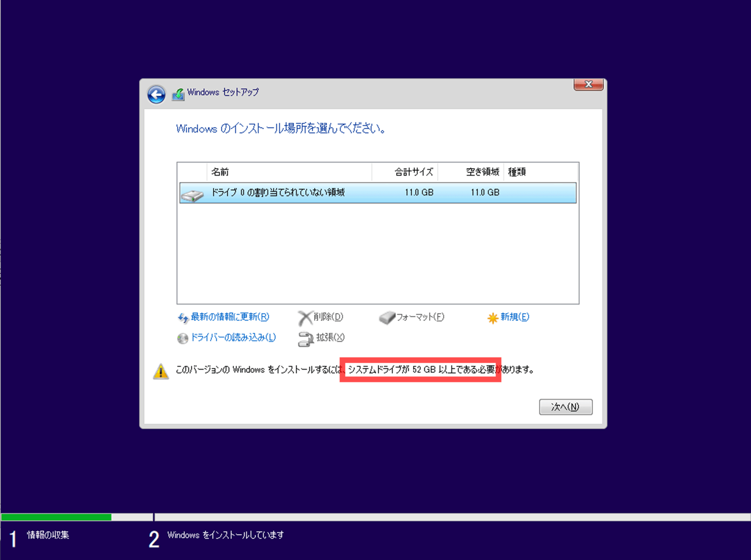Choose 削除(D) option
This screenshot has width=751, height=560.
tap(328, 317)
